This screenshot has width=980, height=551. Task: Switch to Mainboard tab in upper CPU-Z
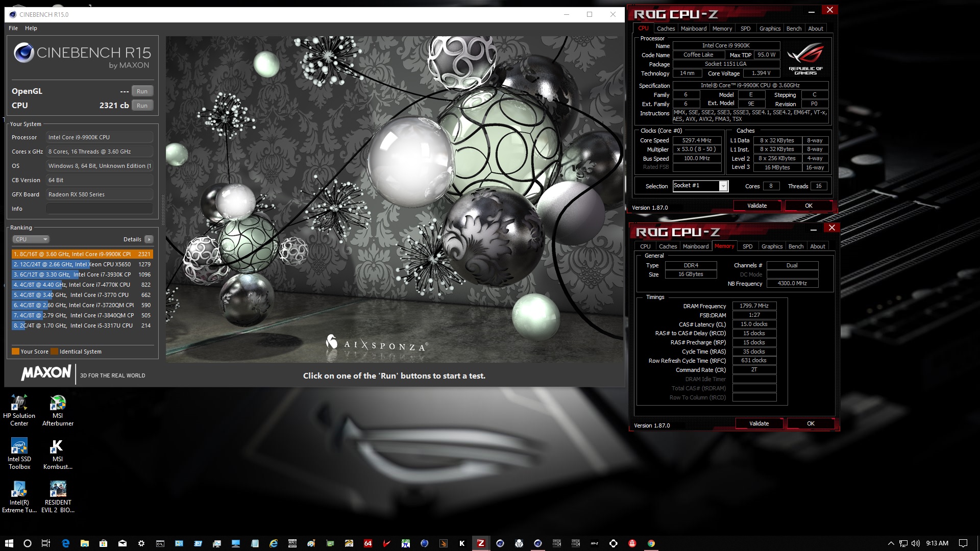click(x=694, y=29)
